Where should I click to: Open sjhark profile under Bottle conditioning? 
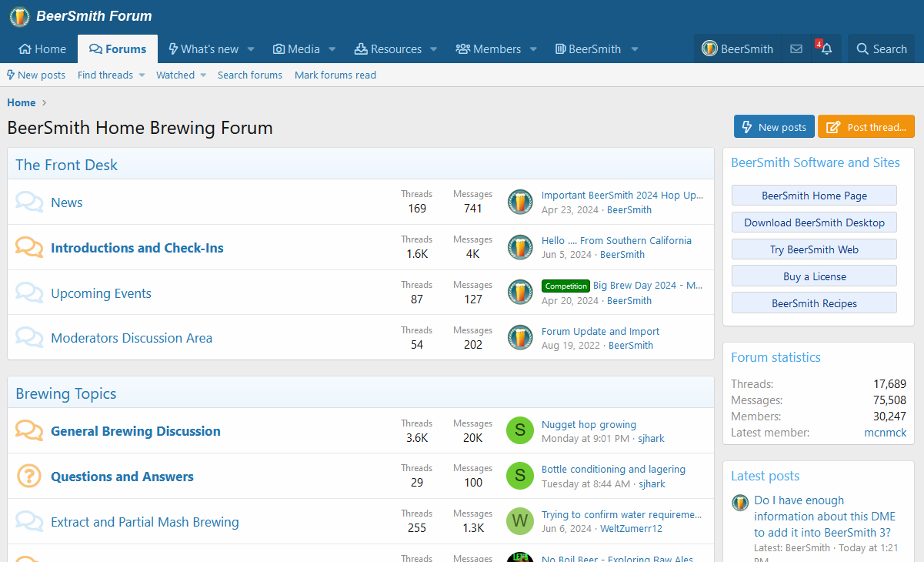coord(652,483)
